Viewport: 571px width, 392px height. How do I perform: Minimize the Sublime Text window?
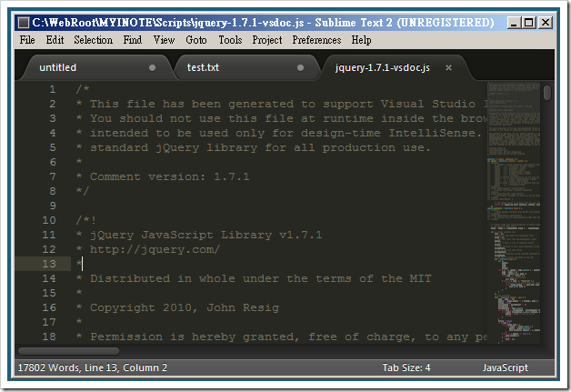click(x=514, y=23)
